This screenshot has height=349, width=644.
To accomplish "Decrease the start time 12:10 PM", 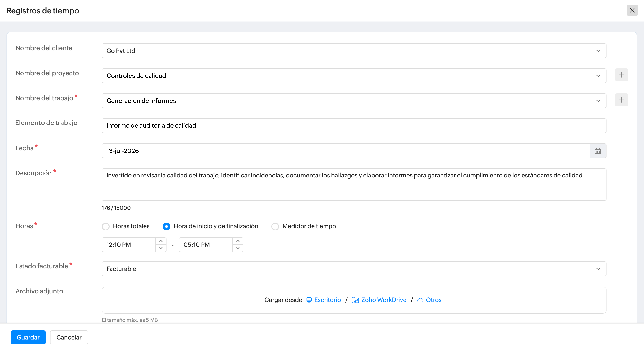I will tap(161, 248).
